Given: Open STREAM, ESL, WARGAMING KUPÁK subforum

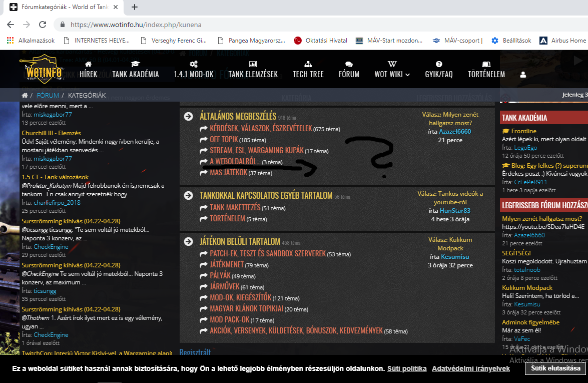Looking at the screenshot, I should (x=257, y=150).
